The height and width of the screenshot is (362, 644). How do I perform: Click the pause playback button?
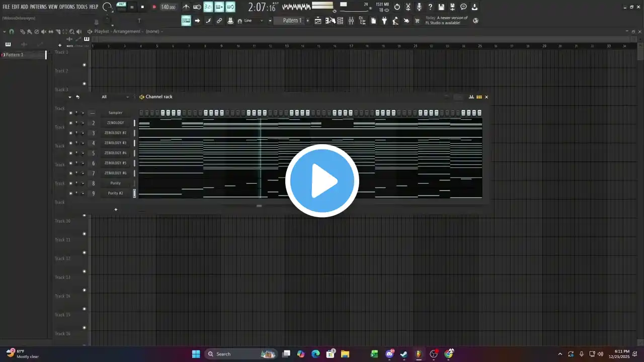click(x=132, y=7)
